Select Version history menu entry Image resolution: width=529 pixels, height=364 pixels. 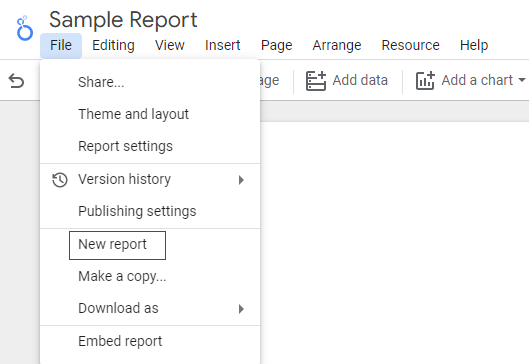point(150,179)
